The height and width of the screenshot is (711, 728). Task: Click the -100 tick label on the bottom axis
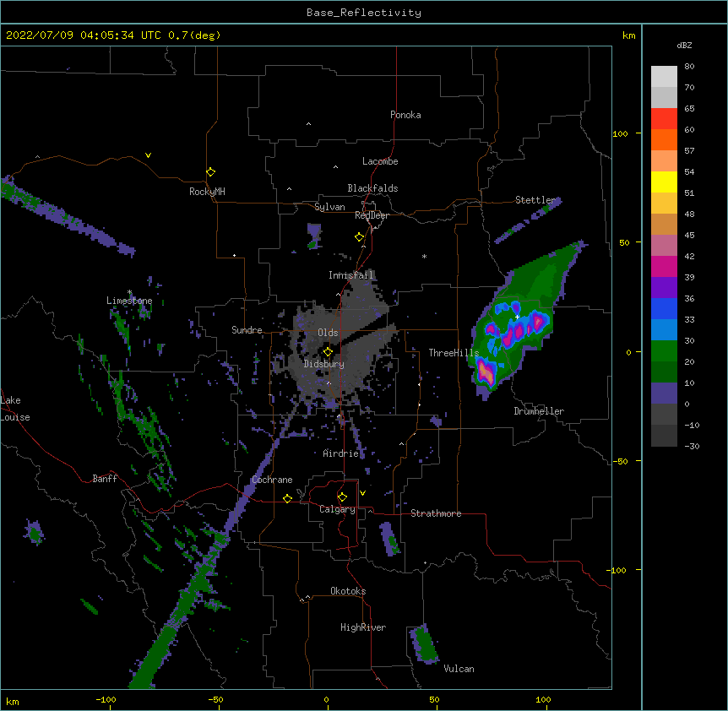106,699
